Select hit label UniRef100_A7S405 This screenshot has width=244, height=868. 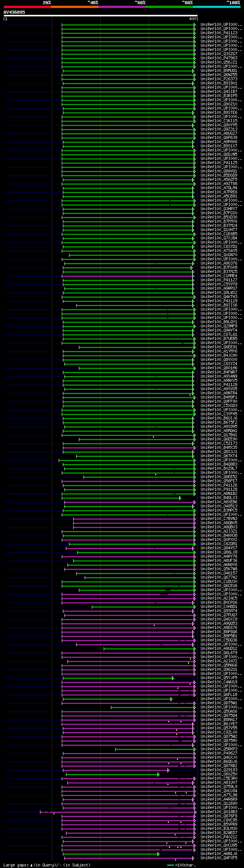click(219, 251)
